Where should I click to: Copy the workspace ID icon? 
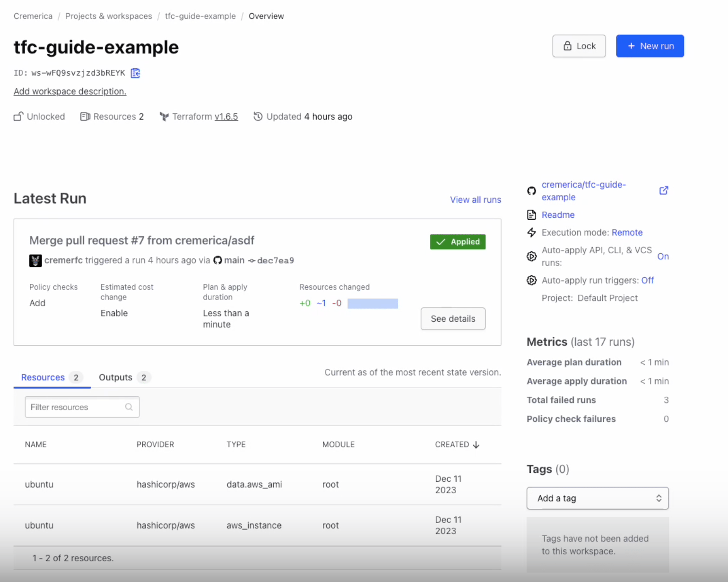[136, 73]
